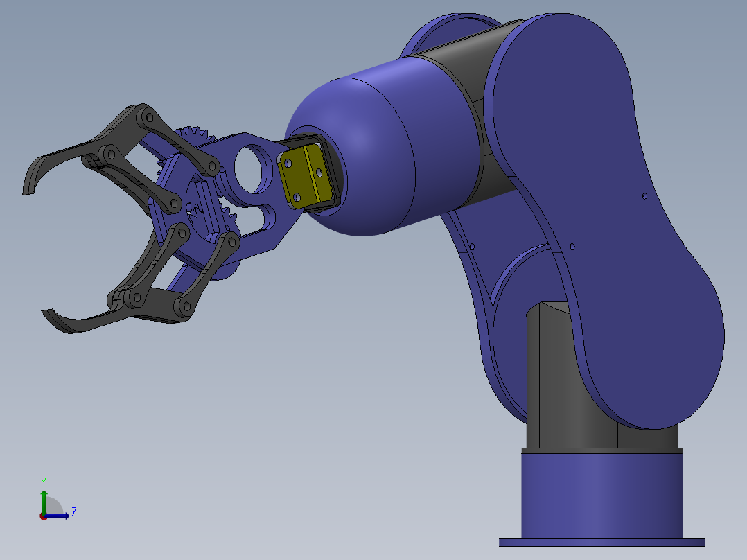
Task: Click the Z label on the coordinate triad
Action: click(74, 511)
